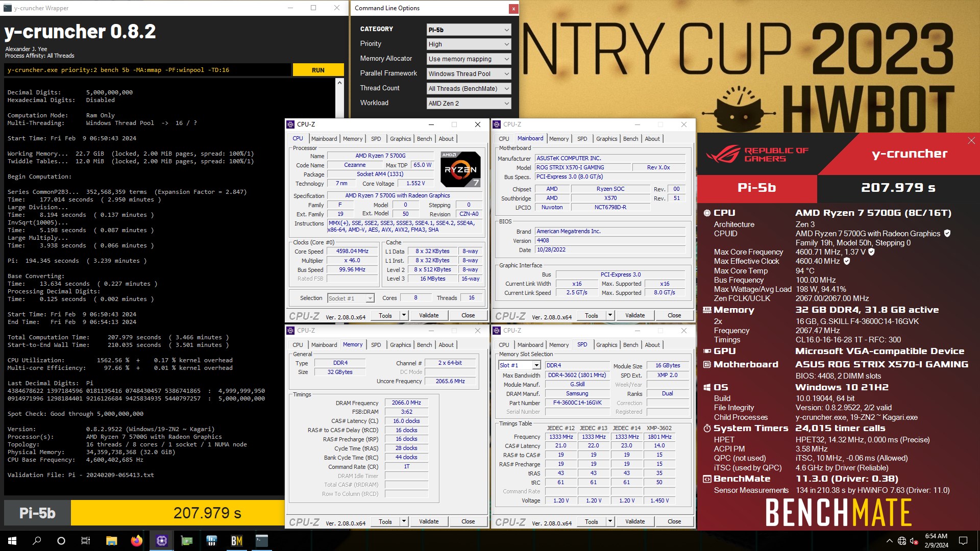Close the Command Line Options window
Image resolution: width=980 pixels, height=551 pixels.
[x=513, y=8]
